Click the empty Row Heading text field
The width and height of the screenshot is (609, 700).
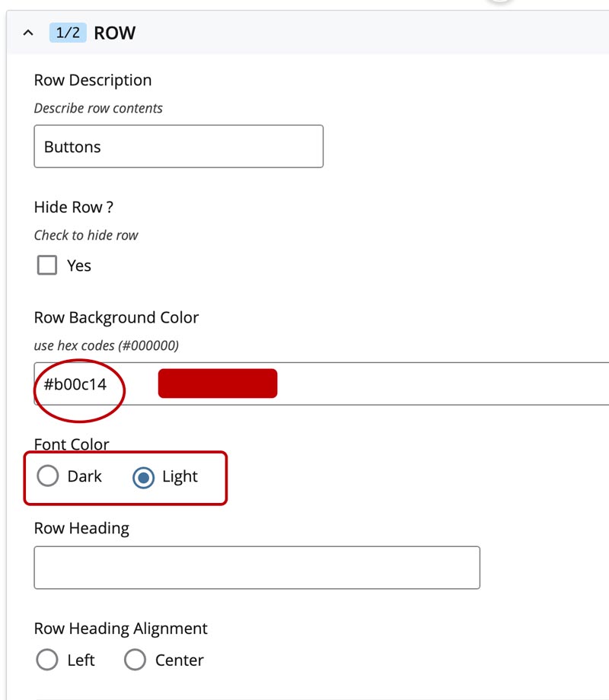(x=256, y=567)
